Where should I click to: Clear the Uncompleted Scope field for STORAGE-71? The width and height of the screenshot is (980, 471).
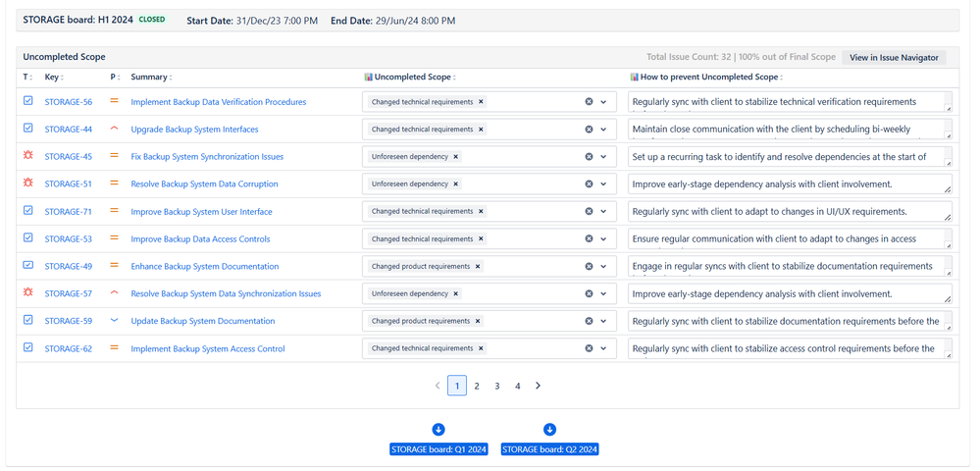click(589, 211)
